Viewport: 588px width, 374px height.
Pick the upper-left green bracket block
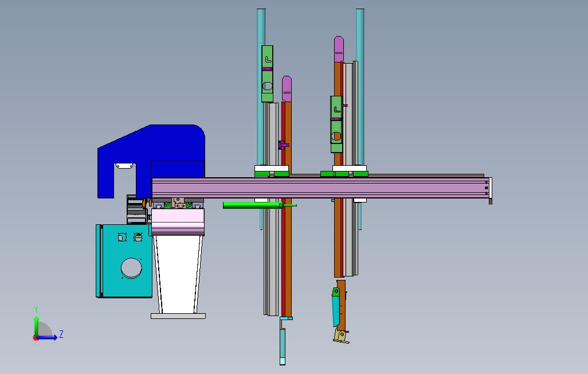(x=267, y=73)
